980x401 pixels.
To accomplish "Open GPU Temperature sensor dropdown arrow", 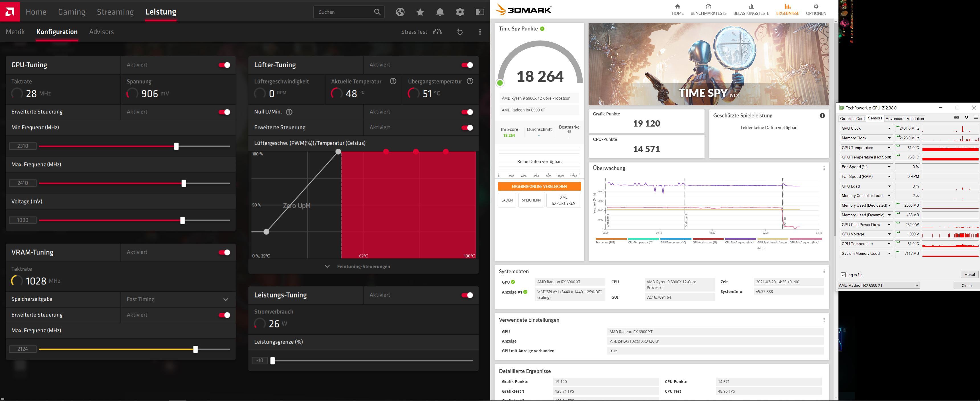I will pyautogui.click(x=889, y=148).
